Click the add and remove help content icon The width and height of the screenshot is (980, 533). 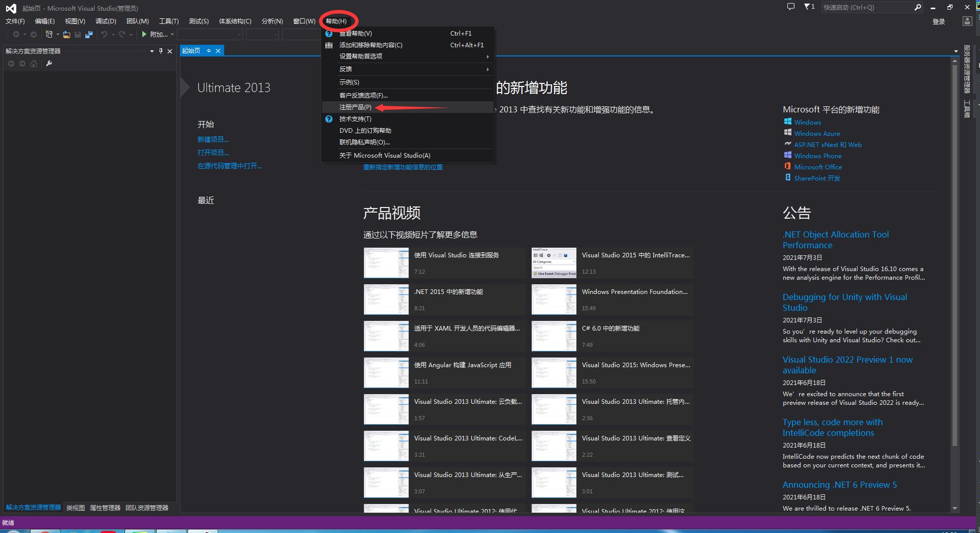(x=329, y=45)
